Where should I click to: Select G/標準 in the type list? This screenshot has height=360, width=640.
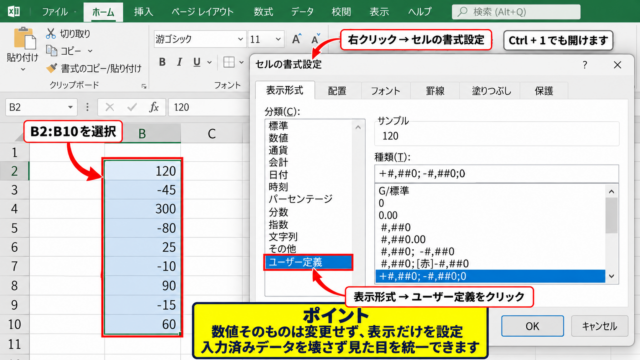tap(393, 191)
